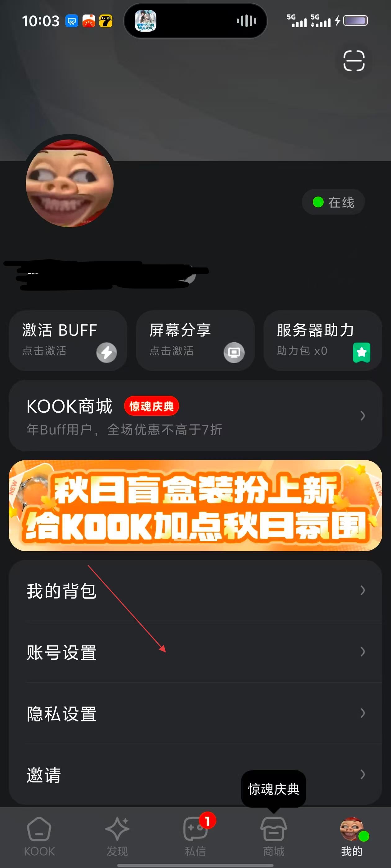Image resolution: width=391 pixels, height=868 pixels.
Task: Tap the scan QR code icon
Action: tap(354, 61)
